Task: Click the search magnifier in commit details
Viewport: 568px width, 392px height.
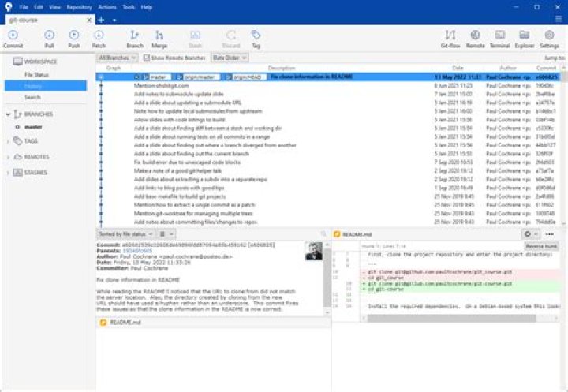Action: 323,234
